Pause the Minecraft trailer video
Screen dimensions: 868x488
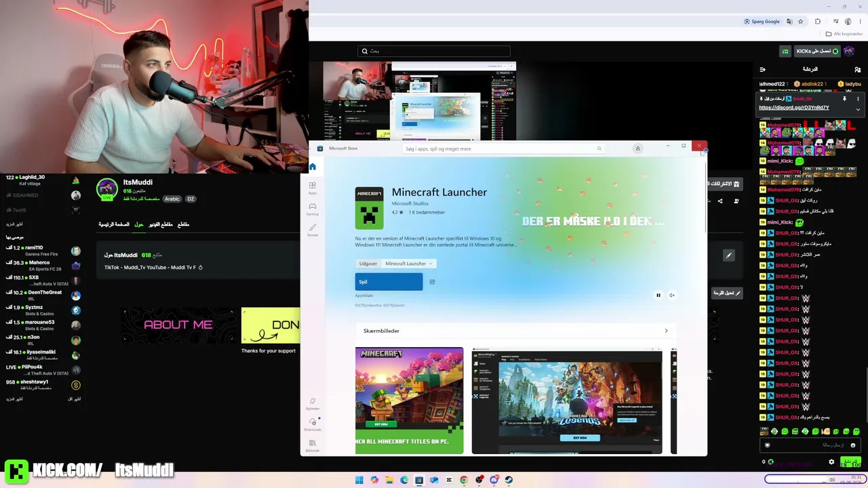click(x=658, y=296)
